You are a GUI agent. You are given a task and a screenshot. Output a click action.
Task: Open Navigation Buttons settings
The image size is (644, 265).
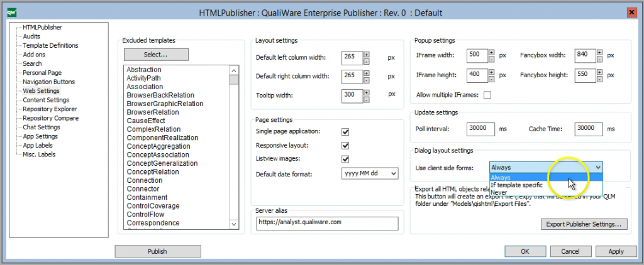[49, 82]
